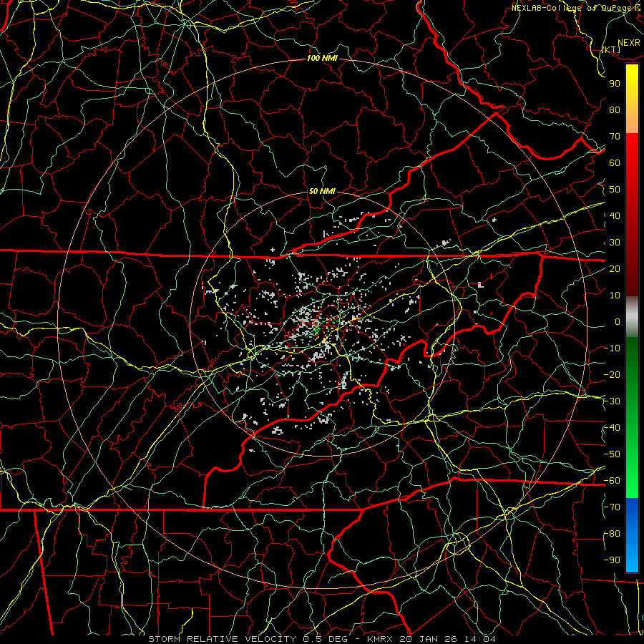Click the -60 value on the velocity scale
The width and height of the screenshot is (644, 644).
tap(612, 481)
